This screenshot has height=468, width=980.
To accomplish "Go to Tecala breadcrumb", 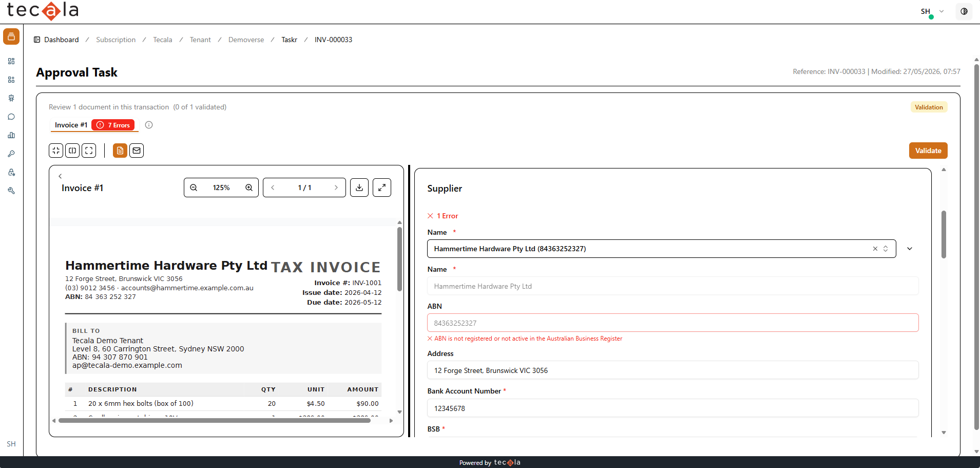I will coord(163,40).
